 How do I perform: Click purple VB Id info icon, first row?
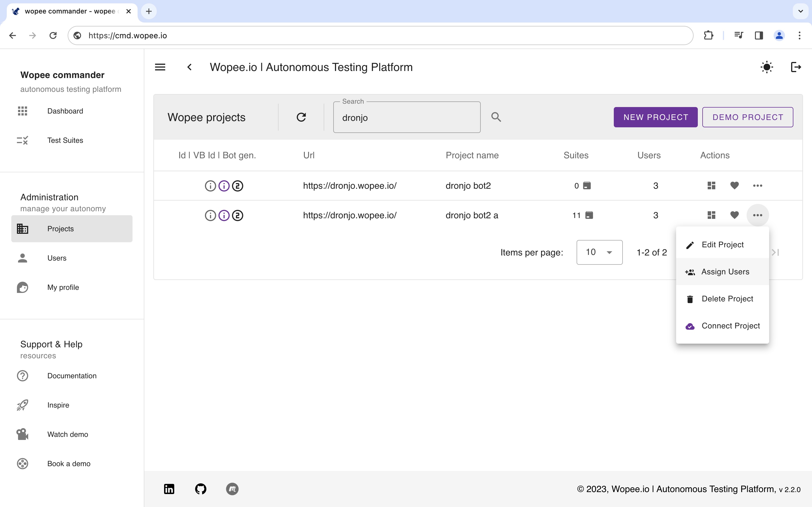point(224,186)
